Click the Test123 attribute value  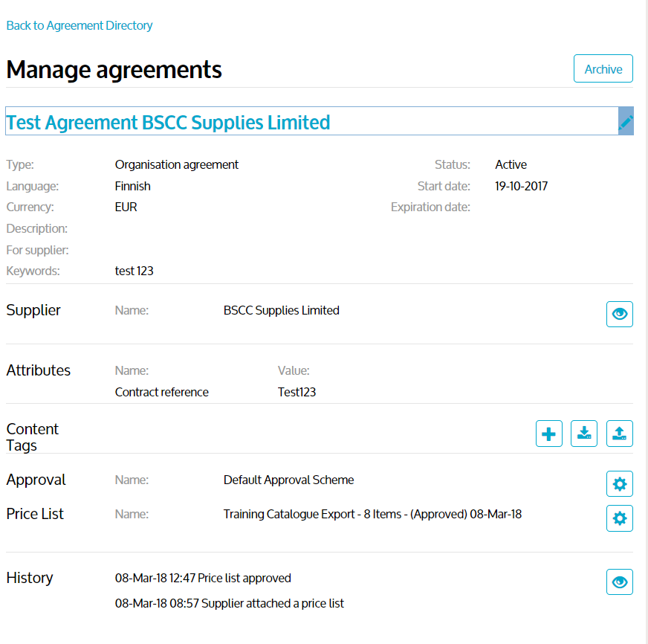click(297, 392)
